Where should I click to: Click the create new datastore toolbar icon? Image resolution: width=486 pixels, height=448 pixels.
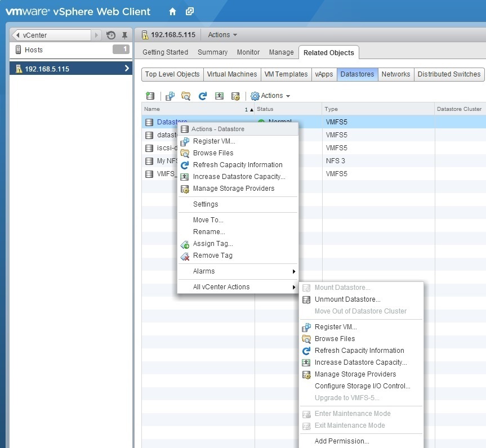[x=150, y=96]
